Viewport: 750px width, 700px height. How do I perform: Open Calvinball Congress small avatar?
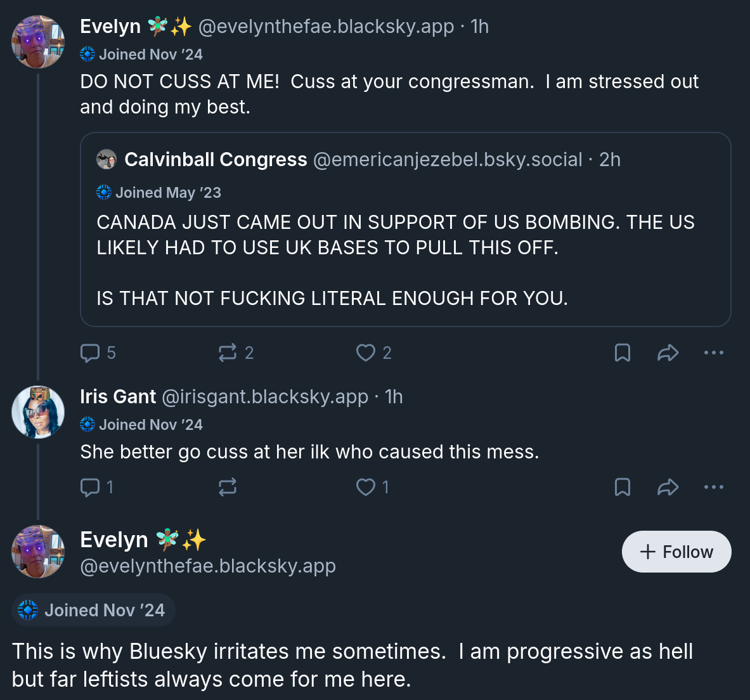coord(107,160)
